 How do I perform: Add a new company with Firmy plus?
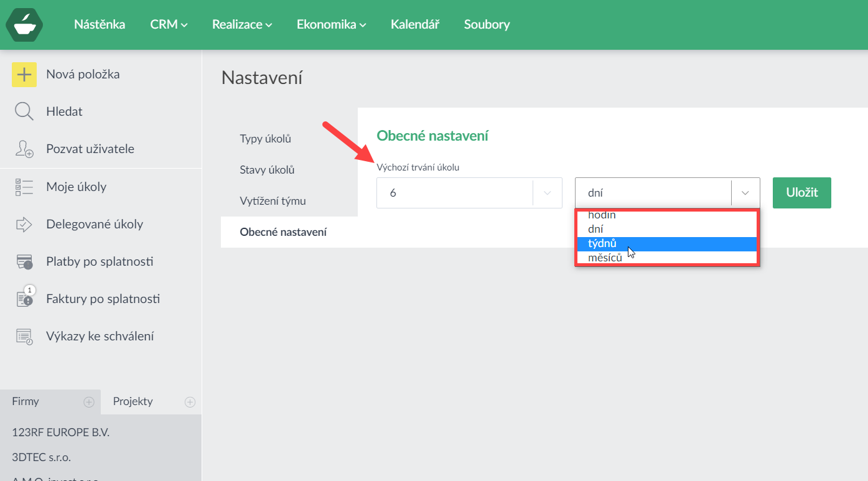[x=89, y=402]
